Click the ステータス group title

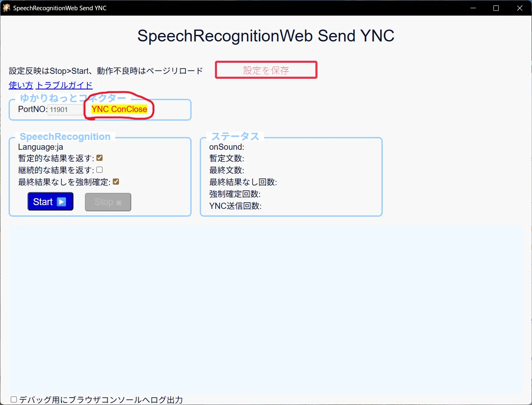235,137
